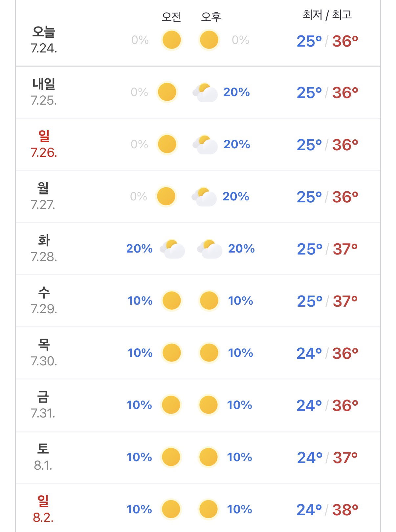Click partly cloudy afternoon icon for 7.27.
This screenshot has width=396, height=532.
tap(204, 197)
